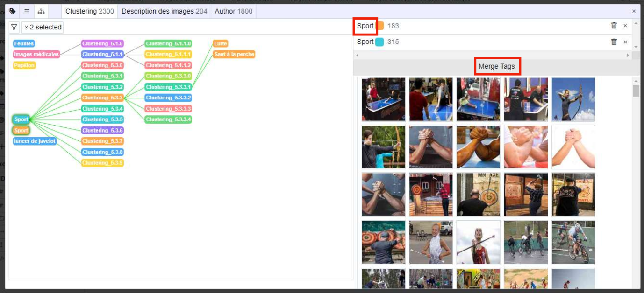Select the Clustering_5.3.6 node
Image resolution: width=644 pixels, height=293 pixels.
click(x=102, y=130)
